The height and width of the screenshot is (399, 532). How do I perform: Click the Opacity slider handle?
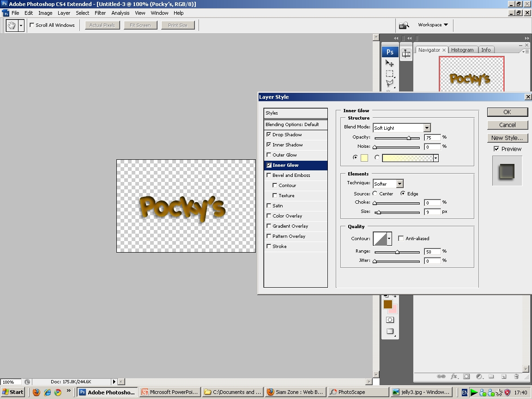click(x=409, y=138)
